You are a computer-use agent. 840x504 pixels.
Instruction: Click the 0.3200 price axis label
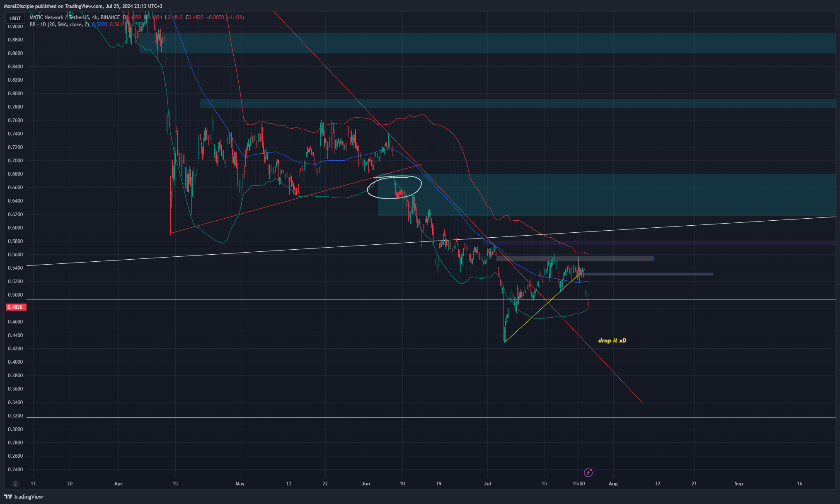[15, 416]
